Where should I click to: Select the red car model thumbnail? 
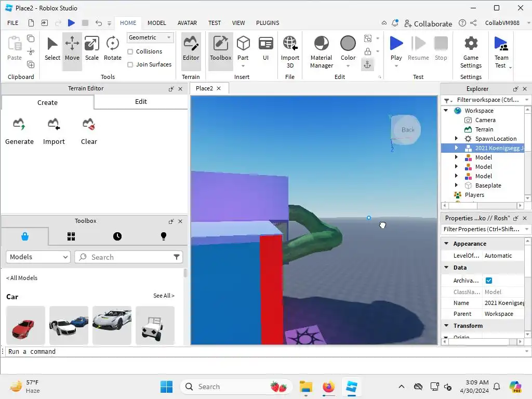pos(25,325)
